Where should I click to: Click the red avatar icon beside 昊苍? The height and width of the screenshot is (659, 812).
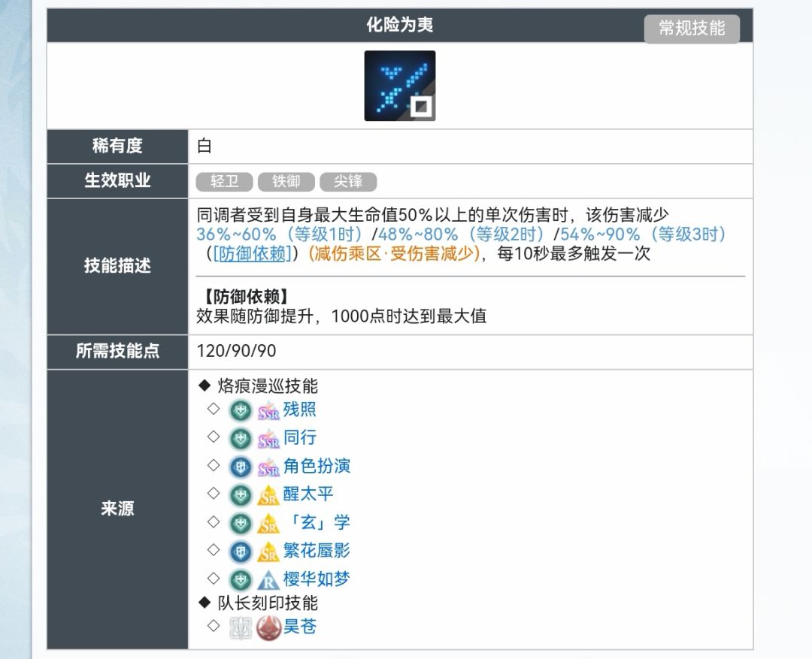[268, 628]
